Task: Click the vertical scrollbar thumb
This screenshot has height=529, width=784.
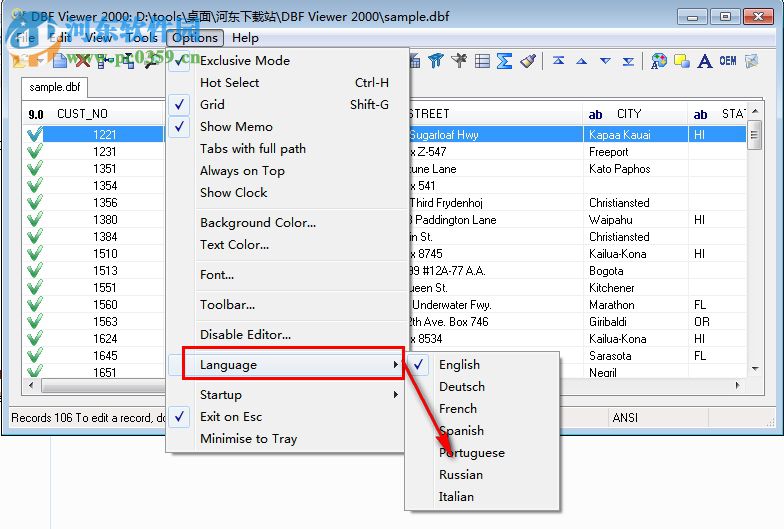Action: pos(754,134)
